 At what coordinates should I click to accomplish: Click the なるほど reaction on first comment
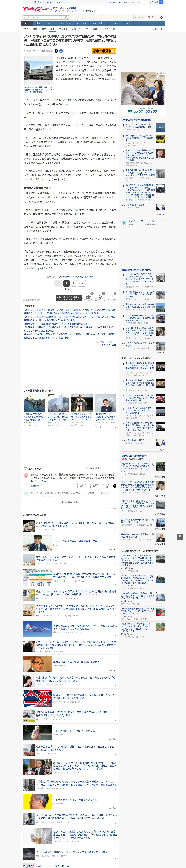[94, 486]
